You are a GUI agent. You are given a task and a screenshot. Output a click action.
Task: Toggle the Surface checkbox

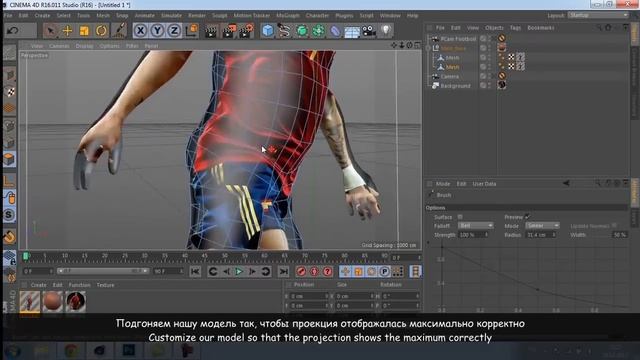pos(460,217)
